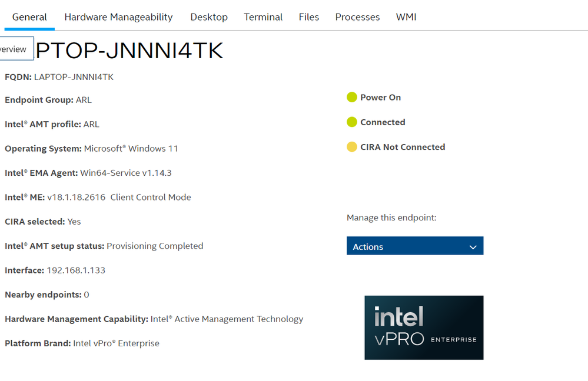Click the Intel vPro Enterprise badge
This screenshot has width=588, height=381.
[x=424, y=327]
